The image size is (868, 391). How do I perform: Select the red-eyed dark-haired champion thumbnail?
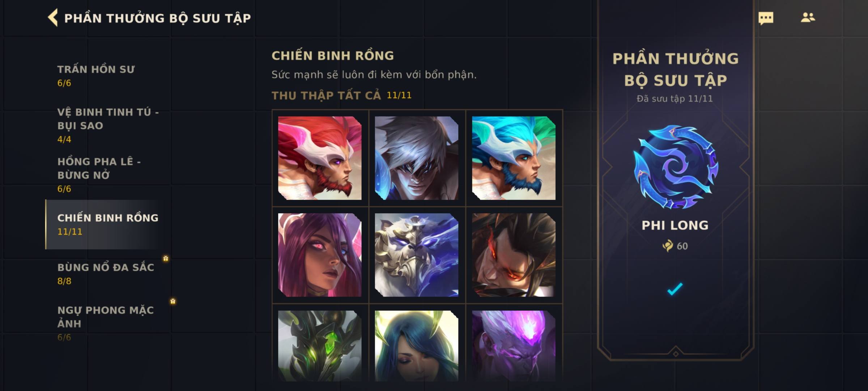tap(514, 255)
